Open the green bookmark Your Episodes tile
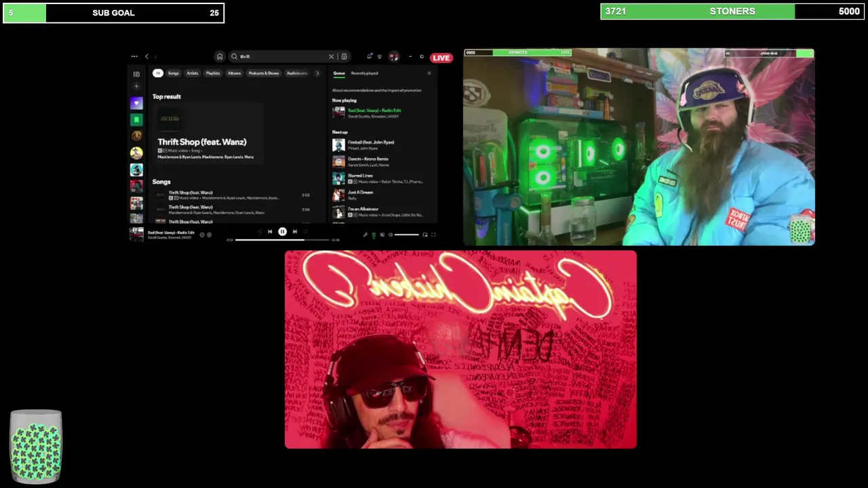The height and width of the screenshot is (488, 868). (136, 120)
